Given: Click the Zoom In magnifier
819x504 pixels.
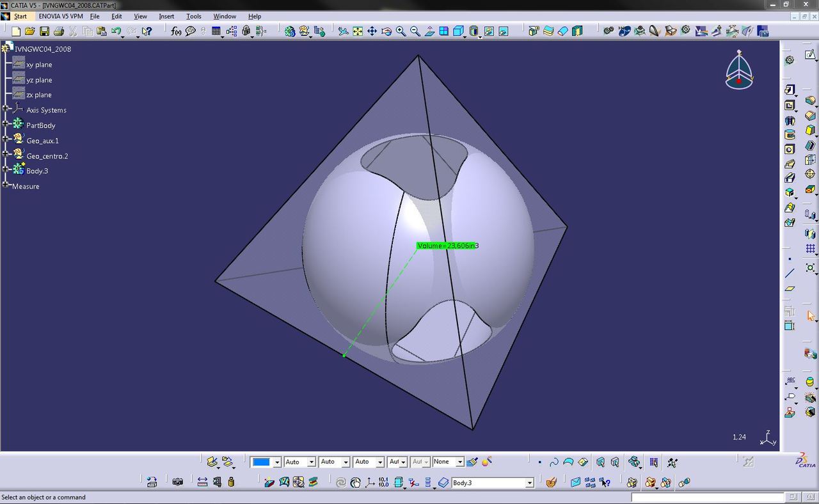Looking at the screenshot, I should tap(401, 31).
